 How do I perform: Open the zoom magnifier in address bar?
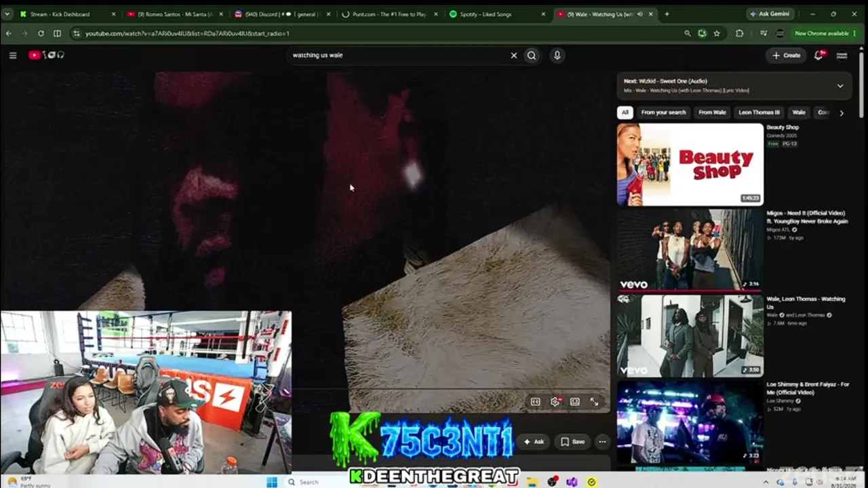point(688,33)
